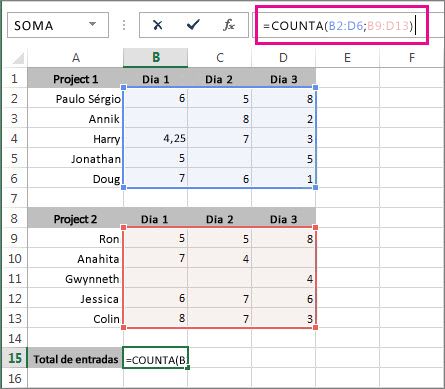Viewport: 445px width, 389px height.
Task: Select row 7 header
Action: [15, 198]
